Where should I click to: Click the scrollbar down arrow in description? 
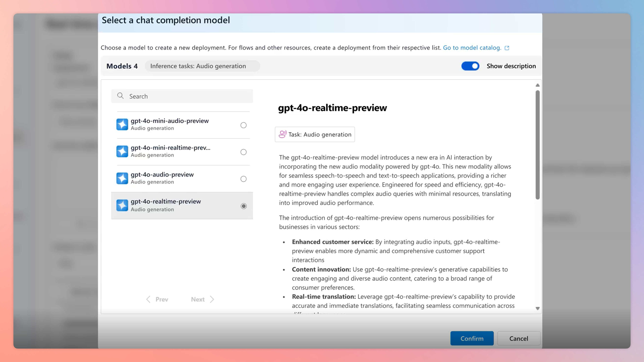click(538, 309)
